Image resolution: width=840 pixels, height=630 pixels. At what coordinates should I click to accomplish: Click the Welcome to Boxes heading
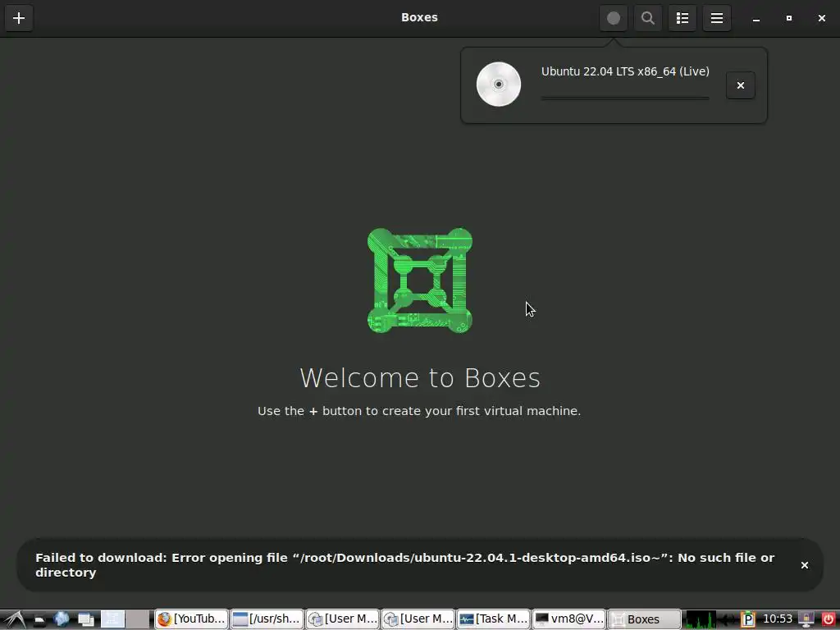pos(420,377)
